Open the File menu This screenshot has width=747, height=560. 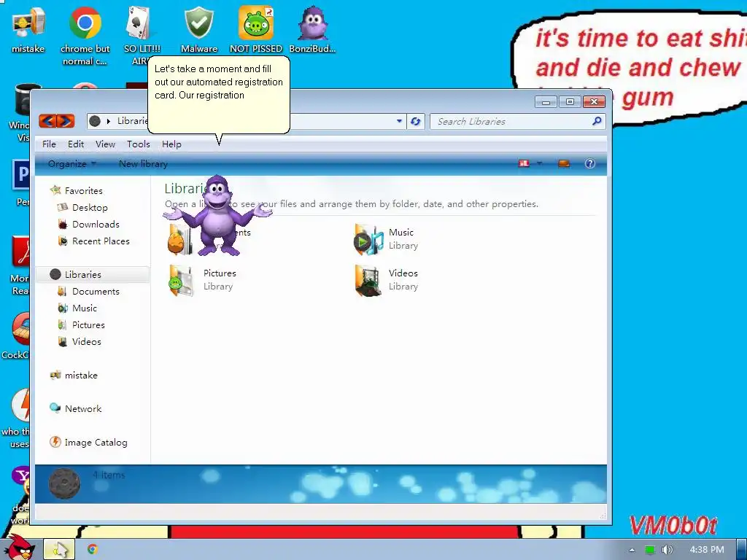click(49, 144)
